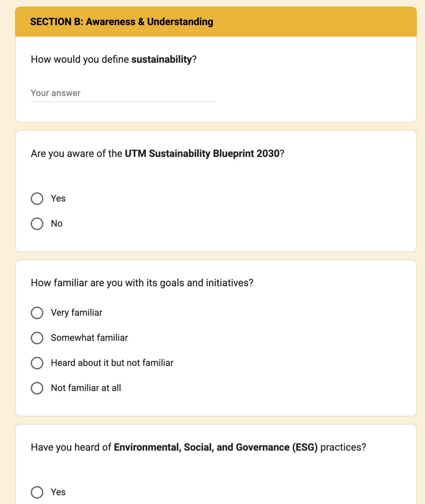425x504 pixels.
Task: Click the "Not familiar at all" label text
Action: (x=86, y=388)
